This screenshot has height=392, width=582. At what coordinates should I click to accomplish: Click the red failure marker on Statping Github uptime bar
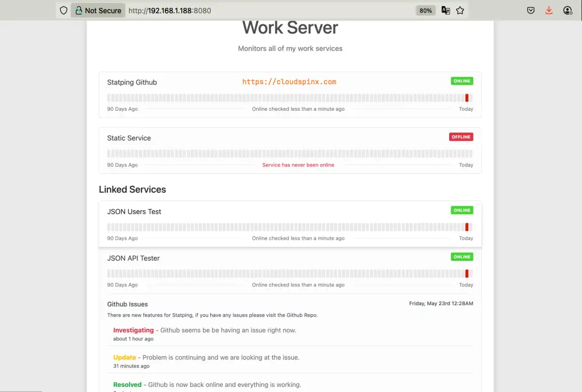[x=467, y=97]
